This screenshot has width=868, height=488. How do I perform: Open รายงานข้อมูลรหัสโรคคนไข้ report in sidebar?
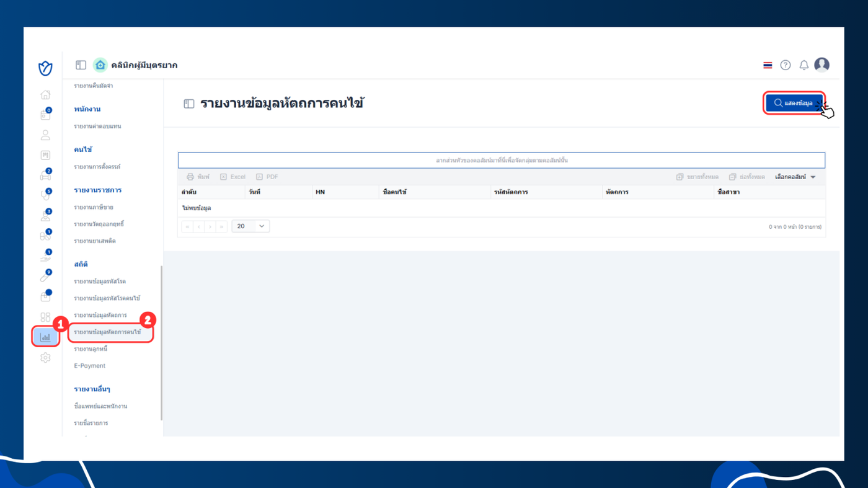click(107, 298)
